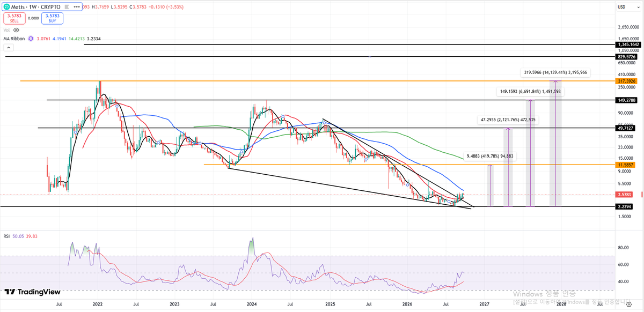Click the 2022 year label on time axis
Image resolution: width=644 pixels, height=312 pixels.
point(97,303)
